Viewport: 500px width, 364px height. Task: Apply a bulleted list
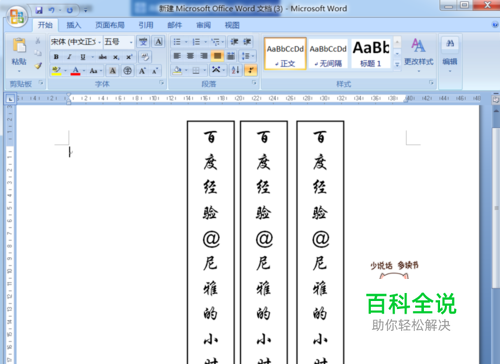pyautogui.click(x=177, y=42)
